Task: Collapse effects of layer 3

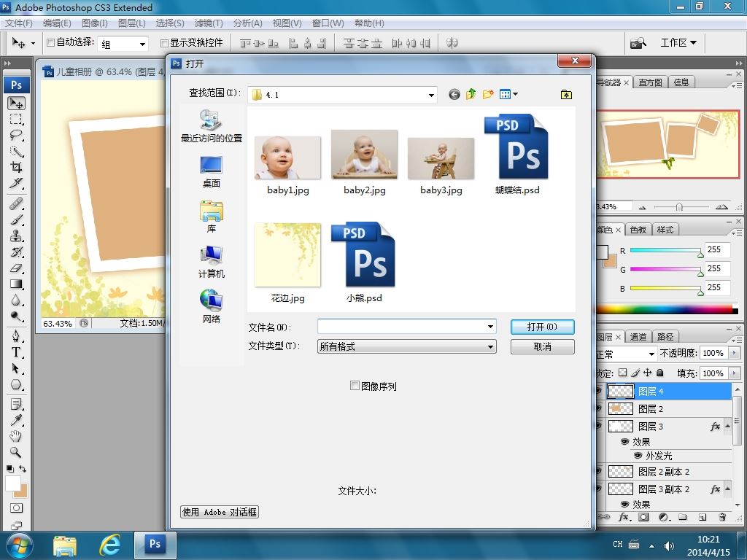Action: [727, 426]
